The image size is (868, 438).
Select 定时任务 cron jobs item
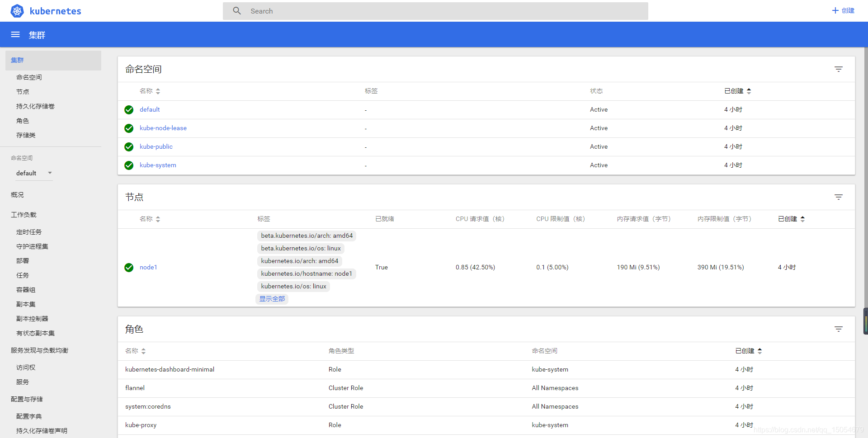coord(29,232)
